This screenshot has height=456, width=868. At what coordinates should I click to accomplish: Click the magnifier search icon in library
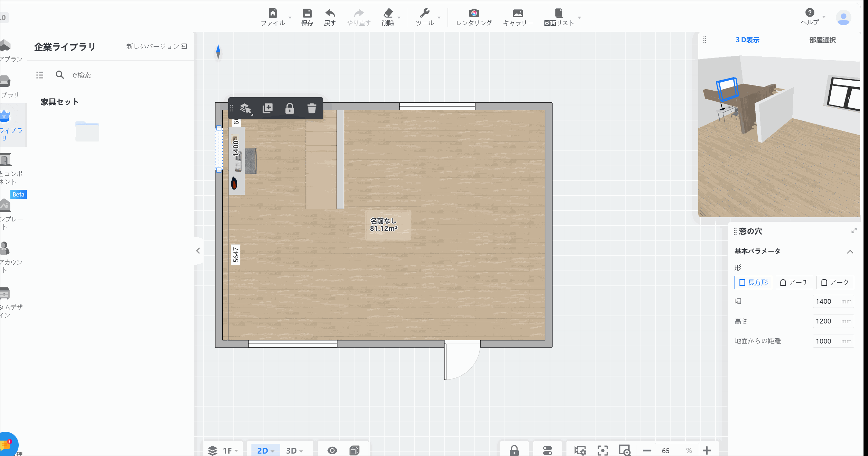(x=59, y=75)
